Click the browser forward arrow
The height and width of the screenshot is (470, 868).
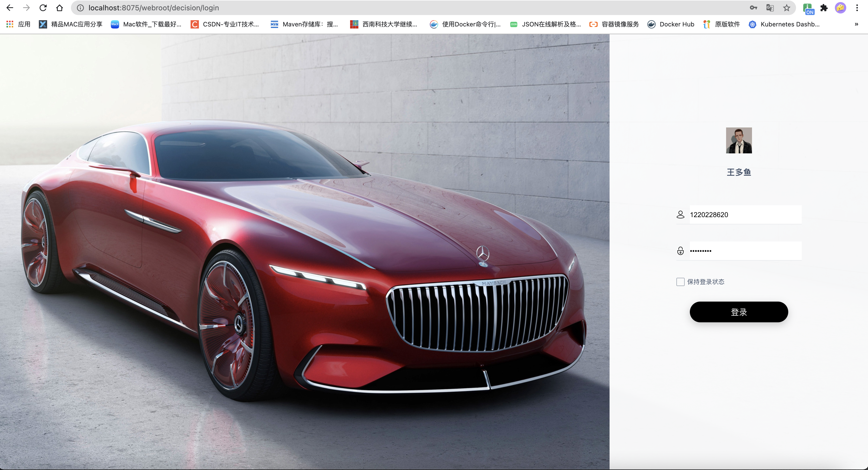26,8
